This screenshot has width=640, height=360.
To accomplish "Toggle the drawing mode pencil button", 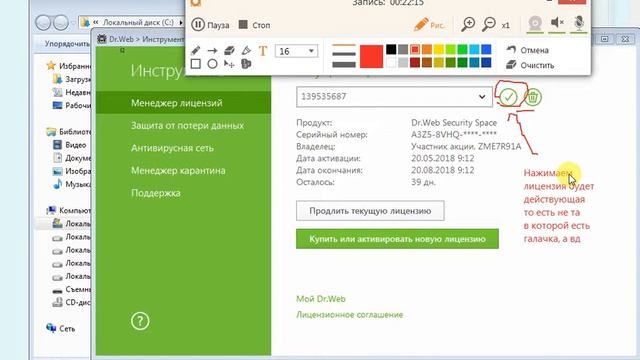I will 429,25.
